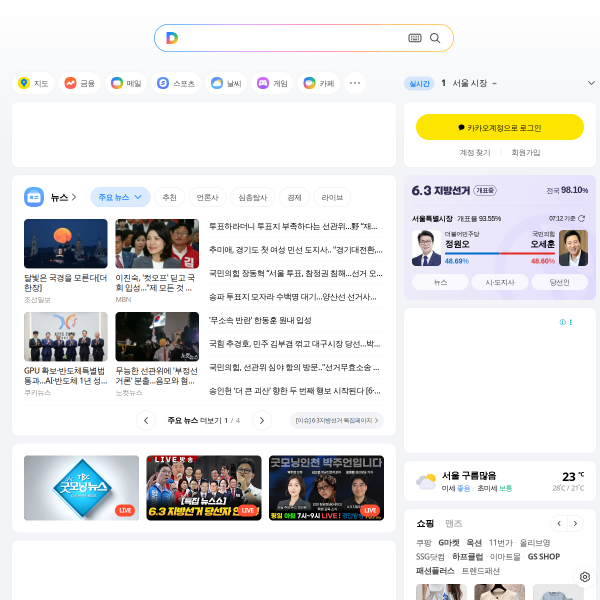Screen dimensions: 600x600
Task: Click trending keyword 서울 시장
Action: coord(470,83)
